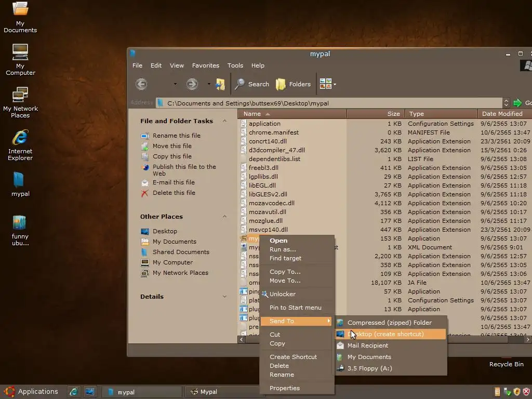Click the green Go arrow
This screenshot has height=399, width=532.
[517, 103]
